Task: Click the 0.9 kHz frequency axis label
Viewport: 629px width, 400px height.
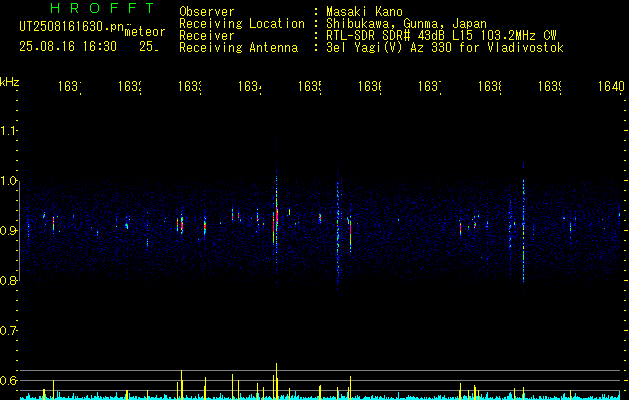Action: tap(8, 231)
